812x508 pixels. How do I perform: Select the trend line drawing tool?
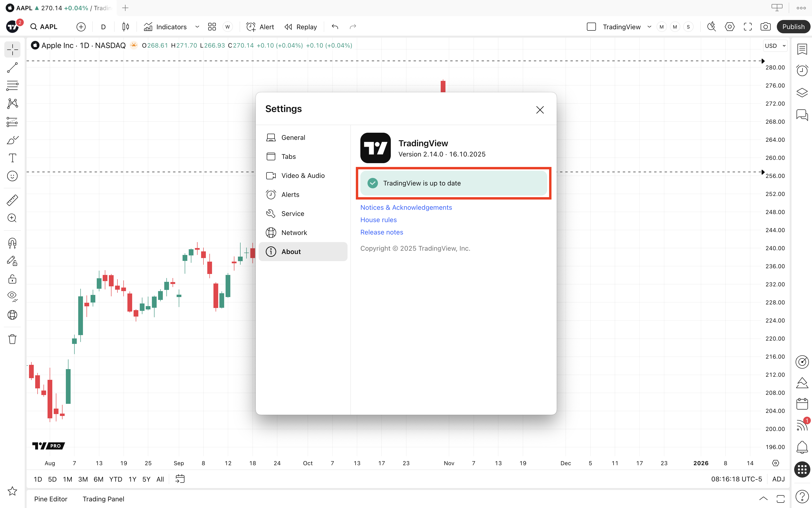[12, 68]
